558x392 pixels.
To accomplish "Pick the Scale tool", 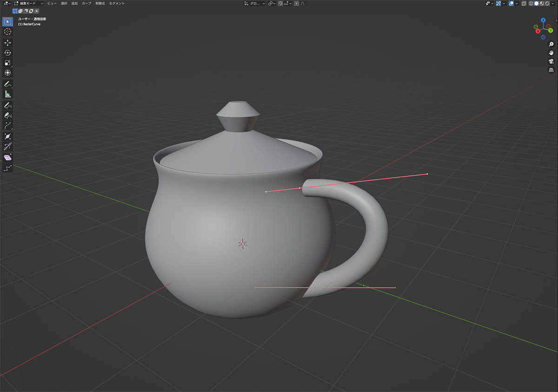I will click(7, 63).
